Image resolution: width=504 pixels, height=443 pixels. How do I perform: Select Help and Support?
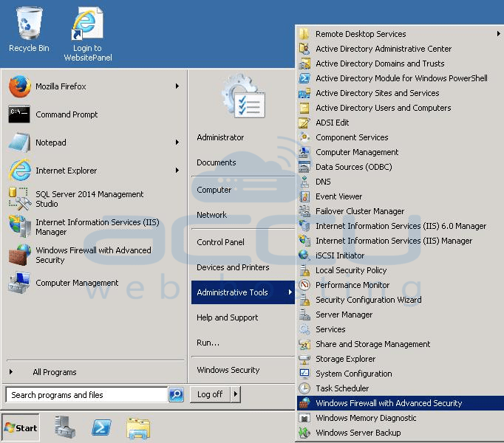pos(228,317)
